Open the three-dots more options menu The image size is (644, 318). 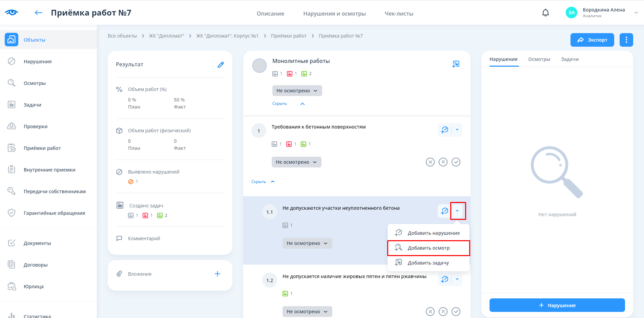click(626, 40)
